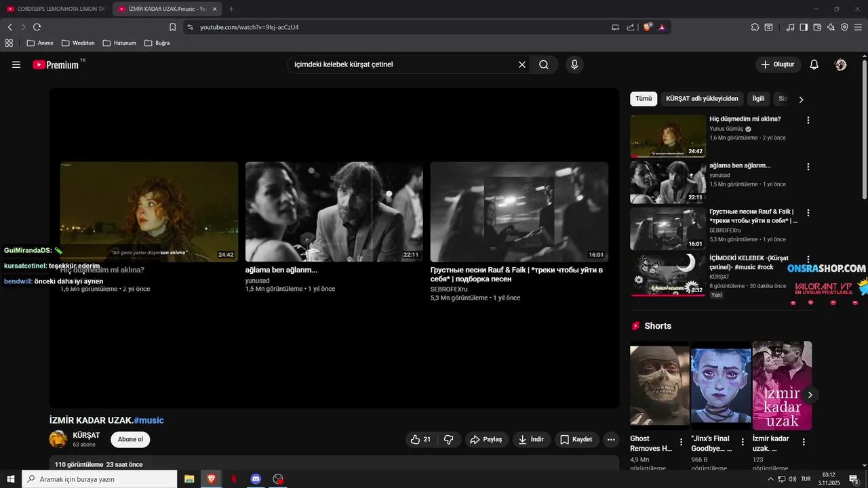This screenshot has width=868, height=488.
Task: Click the Windows taskbar search box
Action: click(100, 479)
